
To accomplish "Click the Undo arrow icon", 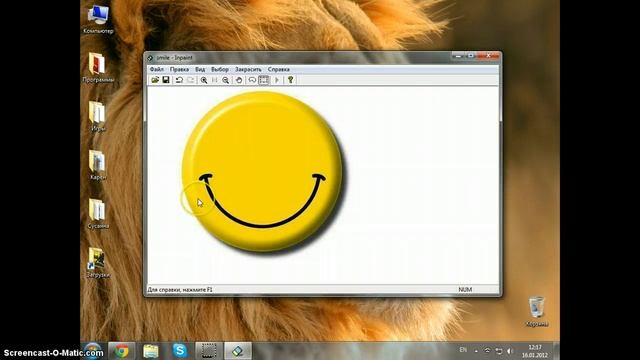I will [x=179, y=80].
